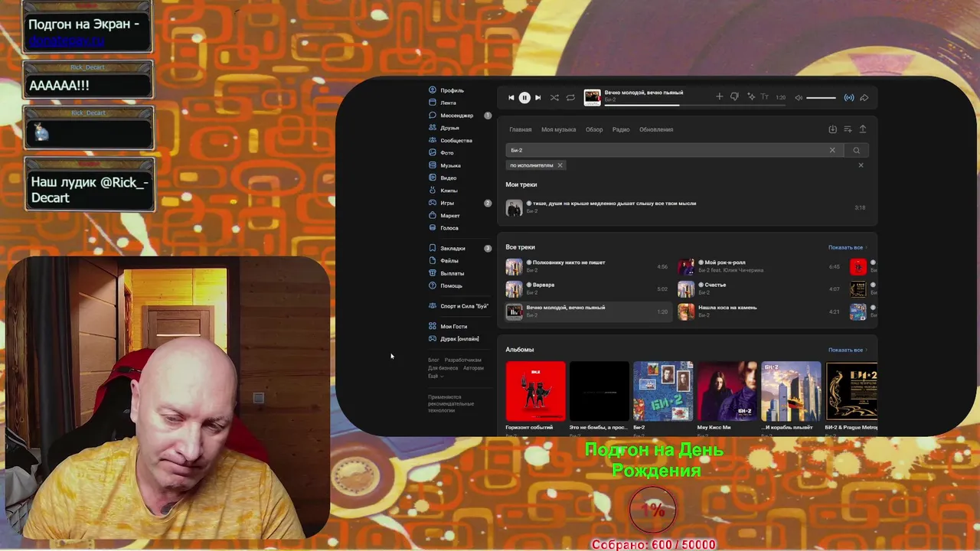Open the Радио tab
The image size is (980, 551).
tap(621, 129)
